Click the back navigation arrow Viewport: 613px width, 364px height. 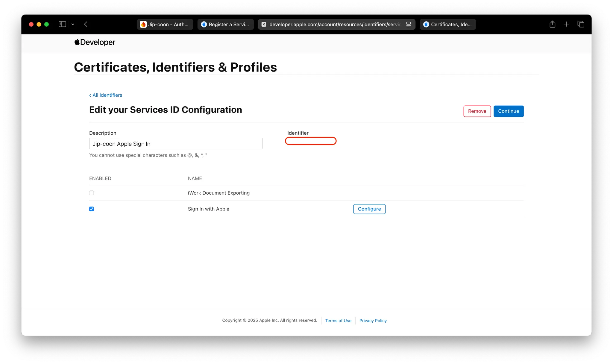coord(86,24)
